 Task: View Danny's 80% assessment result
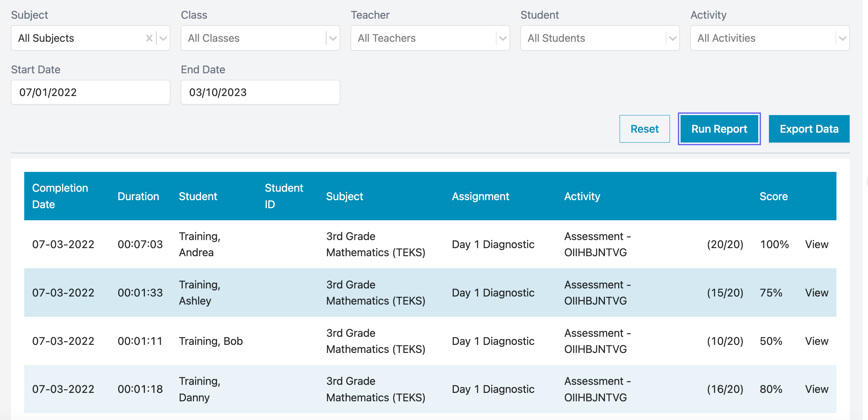coord(817,389)
